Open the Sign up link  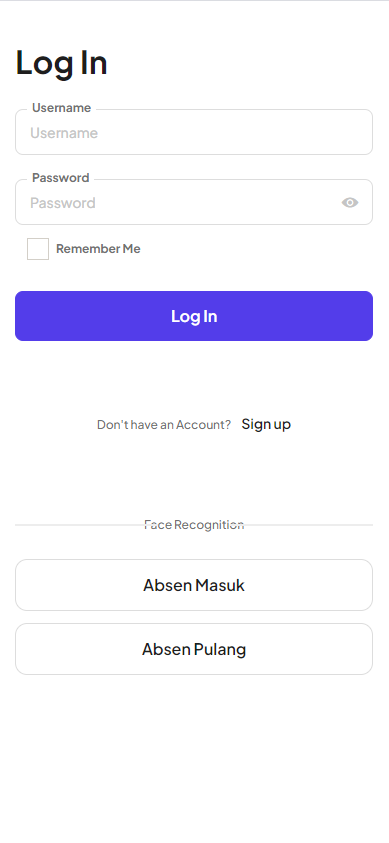point(266,424)
